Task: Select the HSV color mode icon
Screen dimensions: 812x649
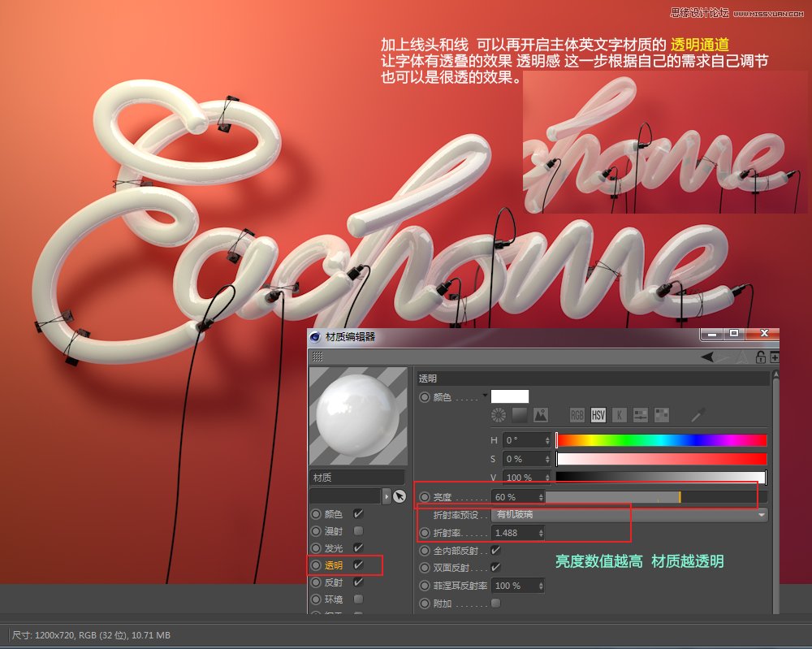Action: click(598, 415)
